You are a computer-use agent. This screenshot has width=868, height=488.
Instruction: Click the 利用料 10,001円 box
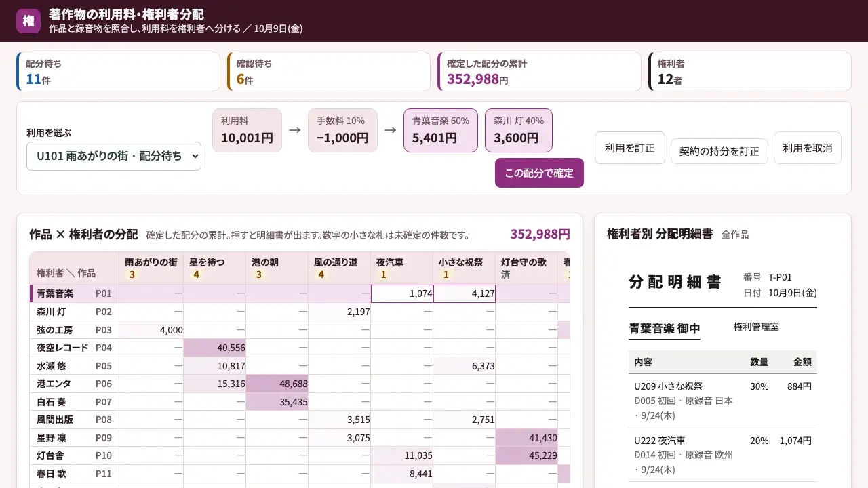pos(247,130)
